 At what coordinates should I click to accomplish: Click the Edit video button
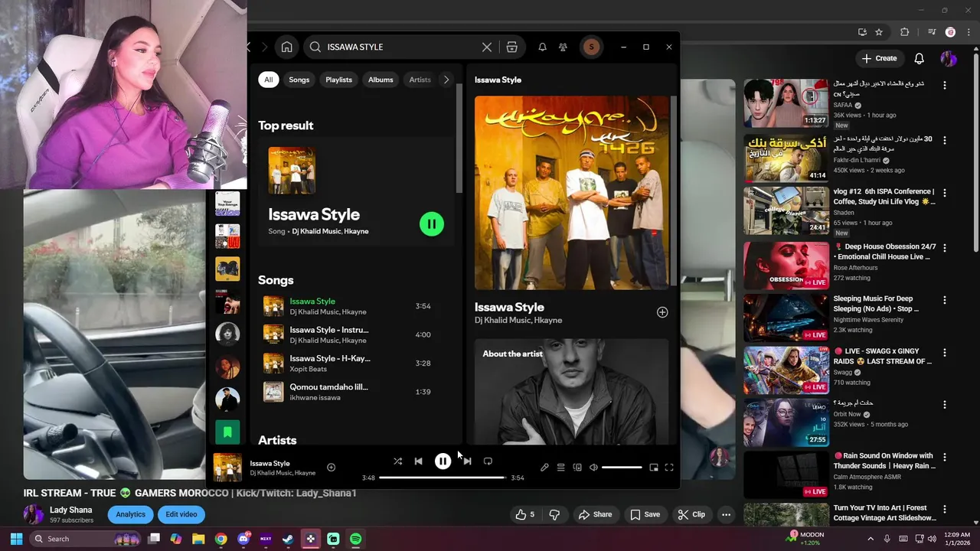coord(181,514)
